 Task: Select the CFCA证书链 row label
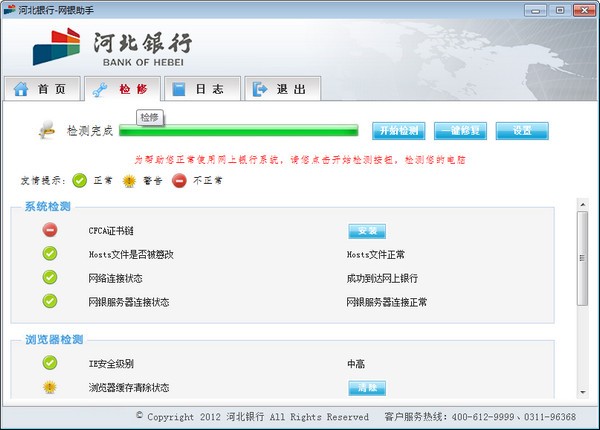pyautogui.click(x=111, y=231)
